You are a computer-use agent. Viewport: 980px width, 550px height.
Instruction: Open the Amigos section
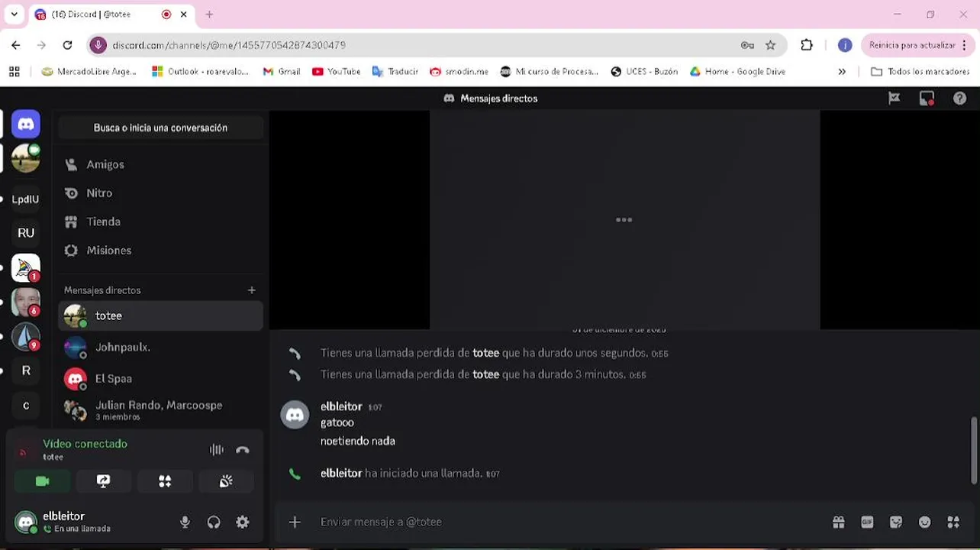(x=160, y=164)
